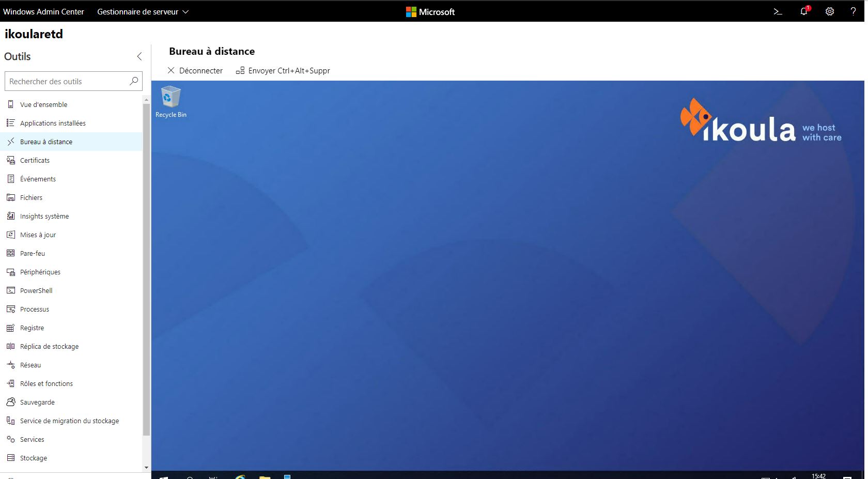868x479 pixels.
Task: Click the Événements label in tools list
Action: point(38,179)
